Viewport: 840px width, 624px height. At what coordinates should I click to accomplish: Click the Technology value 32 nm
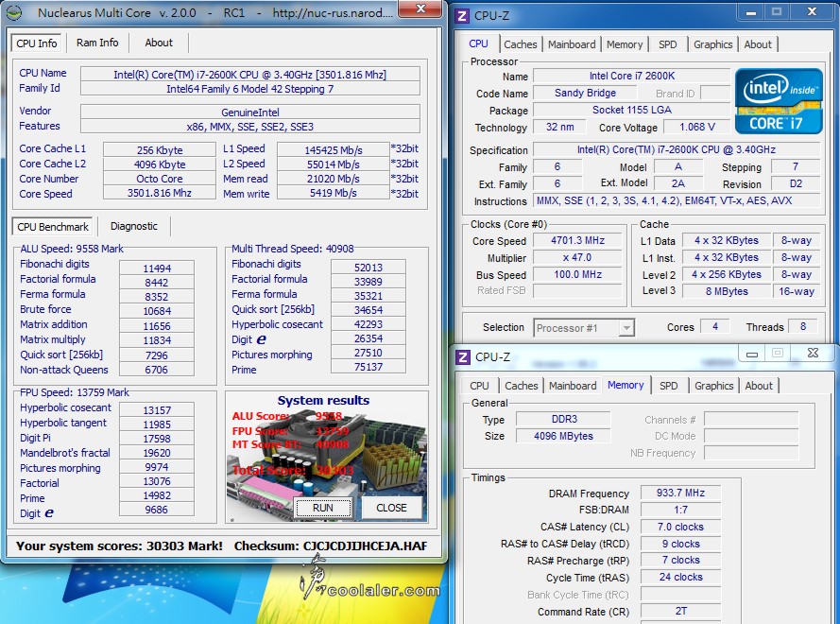tap(559, 127)
